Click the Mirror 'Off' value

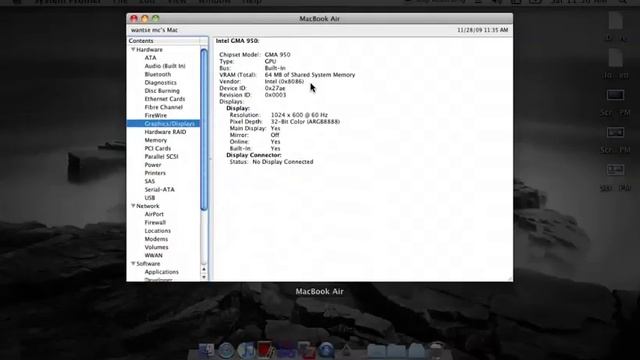275,135
